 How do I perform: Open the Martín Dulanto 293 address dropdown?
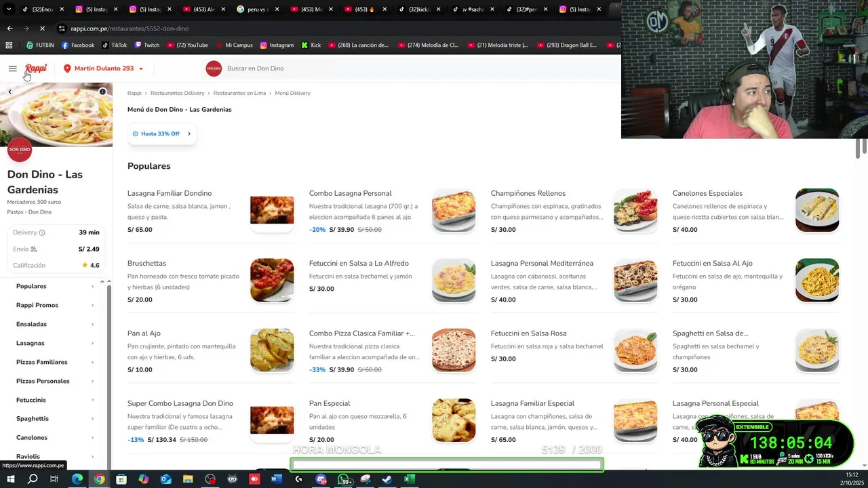pos(104,68)
